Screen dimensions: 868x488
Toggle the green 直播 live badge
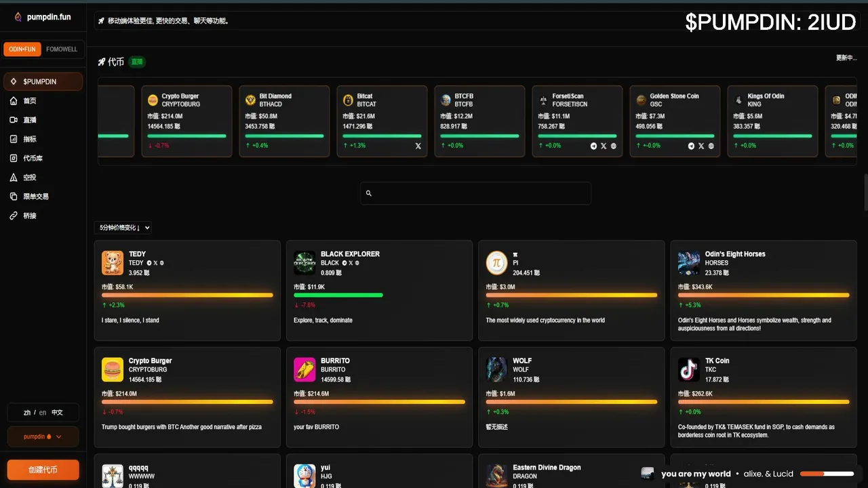click(137, 62)
